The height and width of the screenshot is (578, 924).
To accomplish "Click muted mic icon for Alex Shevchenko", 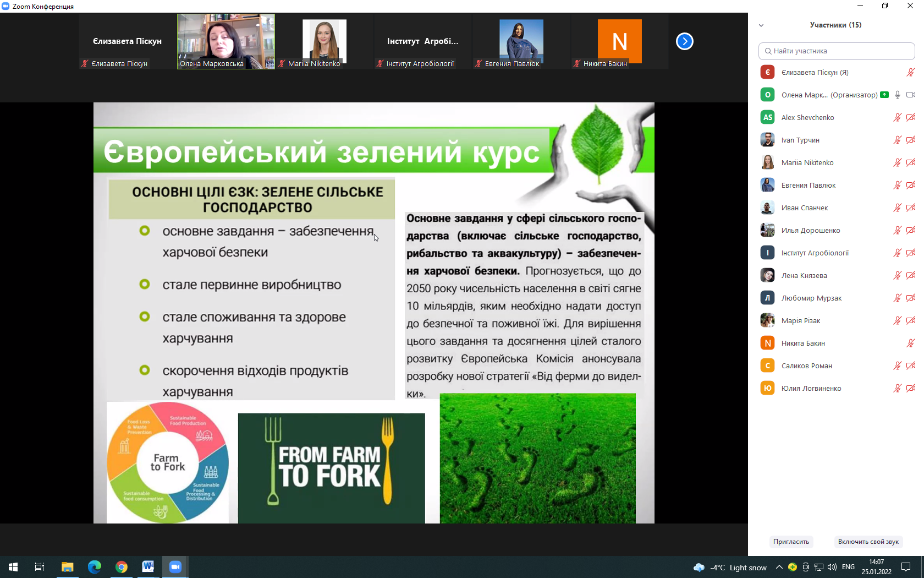I will [898, 117].
